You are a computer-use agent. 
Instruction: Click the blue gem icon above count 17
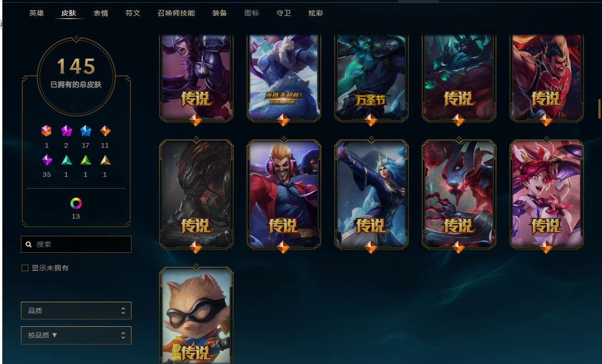[86, 131]
